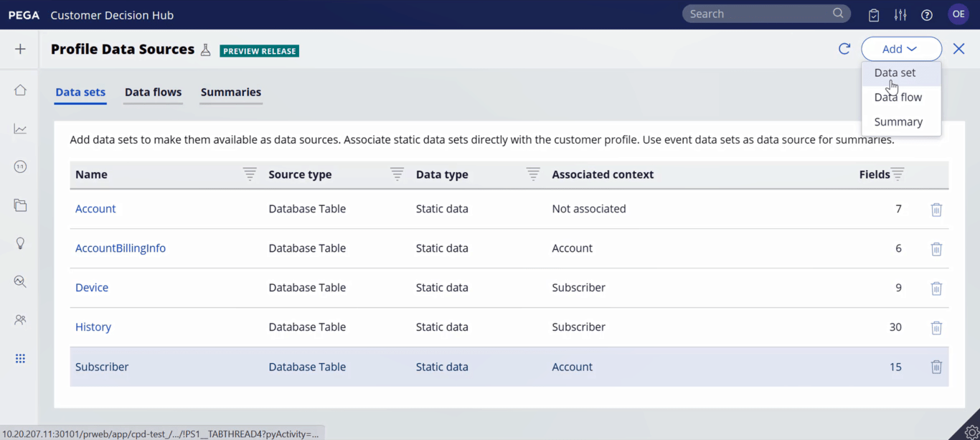The height and width of the screenshot is (440, 980).
Task: Delete the Account data set row
Action: pyautogui.click(x=936, y=210)
